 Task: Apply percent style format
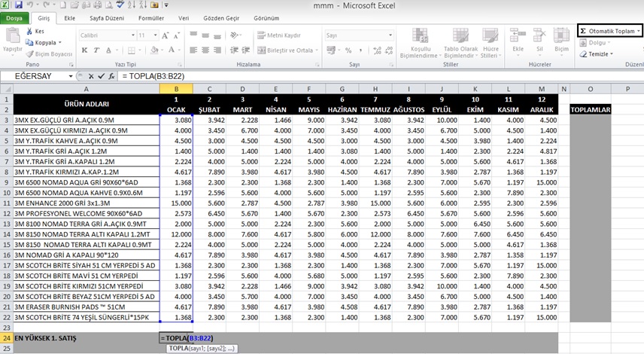tap(348, 50)
